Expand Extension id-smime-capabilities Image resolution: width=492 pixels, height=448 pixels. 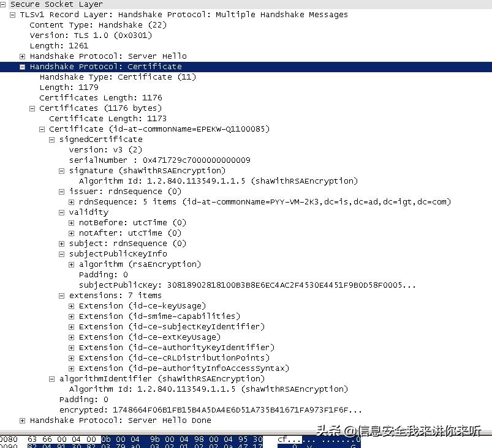(x=72, y=316)
